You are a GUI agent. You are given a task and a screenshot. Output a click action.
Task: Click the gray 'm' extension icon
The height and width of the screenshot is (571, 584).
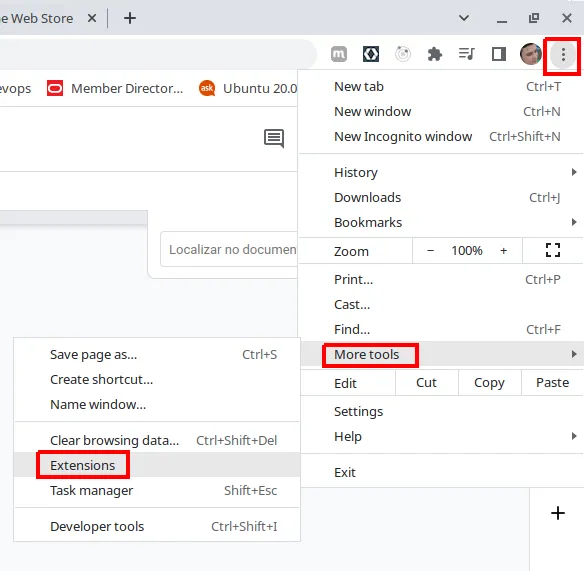click(339, 54)
